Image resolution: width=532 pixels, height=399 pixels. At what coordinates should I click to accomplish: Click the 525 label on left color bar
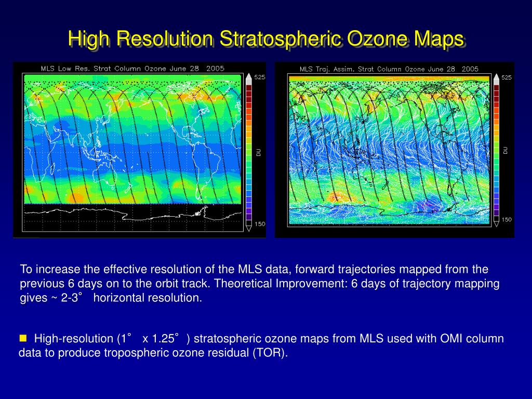(x=260, y=77)
